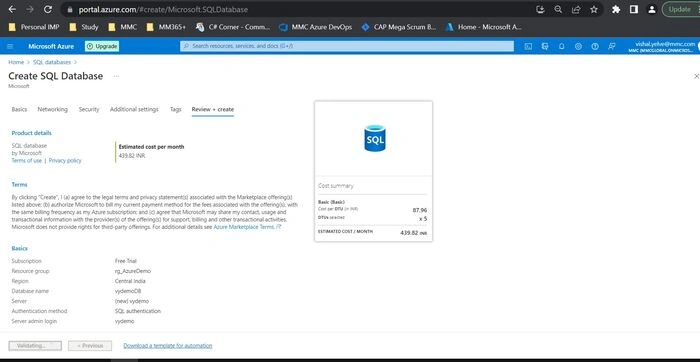700x362 pixels.
Task: Close the Create SQL Database blade
Action: [696, 76]
